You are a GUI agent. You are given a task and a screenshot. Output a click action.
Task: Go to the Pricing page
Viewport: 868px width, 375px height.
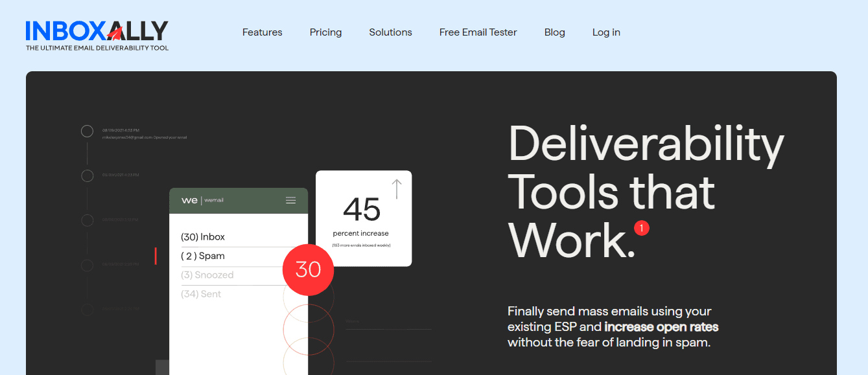coord(325,32)
